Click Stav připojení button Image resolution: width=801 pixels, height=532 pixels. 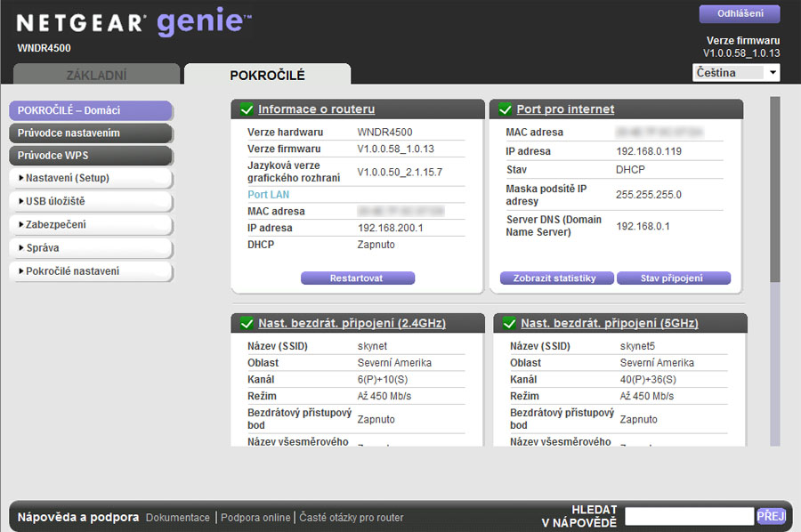674,278
